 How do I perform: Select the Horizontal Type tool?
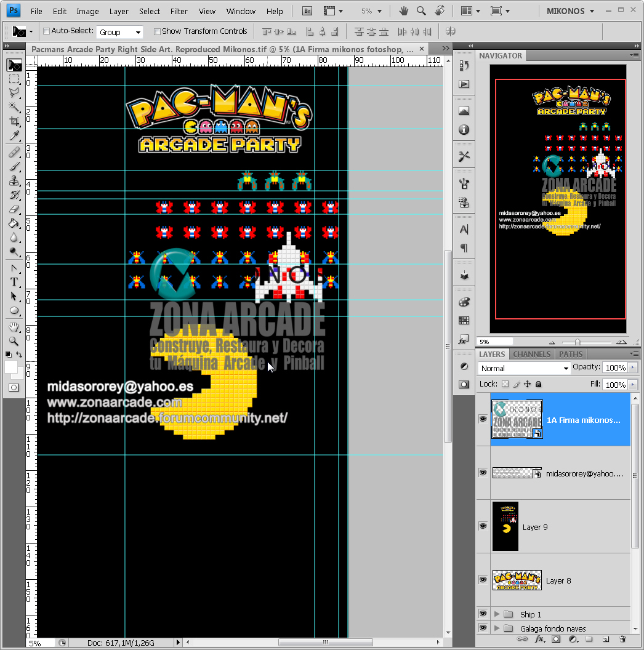[14, 281]
